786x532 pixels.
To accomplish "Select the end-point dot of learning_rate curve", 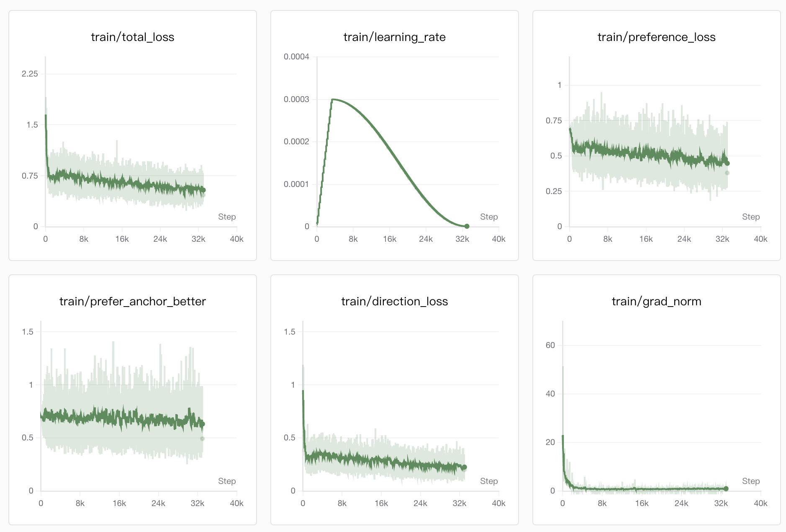I will pyautogui.click(x=467, y=226).
